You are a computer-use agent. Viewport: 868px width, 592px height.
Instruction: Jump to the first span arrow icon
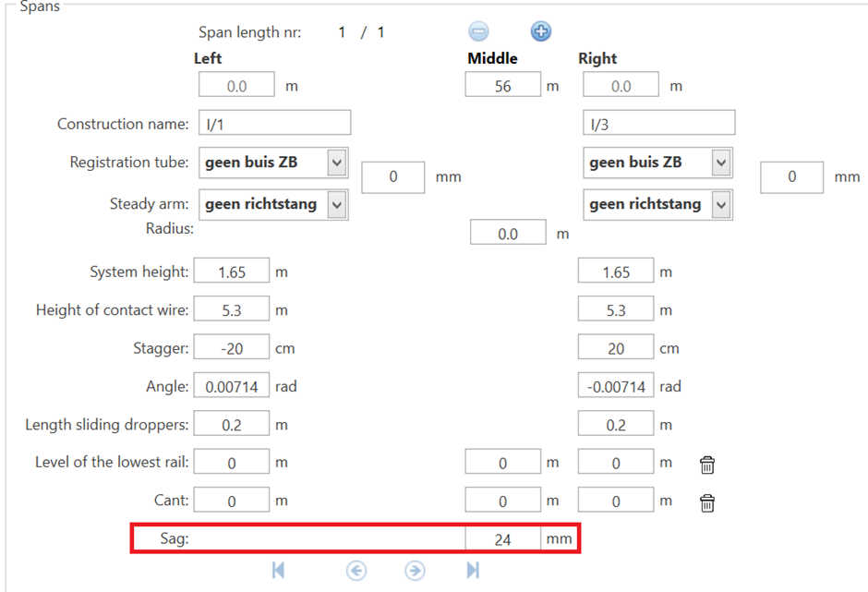tap(278, 571)
